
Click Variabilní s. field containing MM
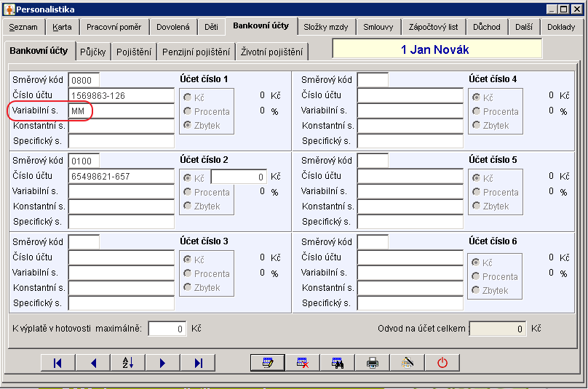click(x=122, y=111)
